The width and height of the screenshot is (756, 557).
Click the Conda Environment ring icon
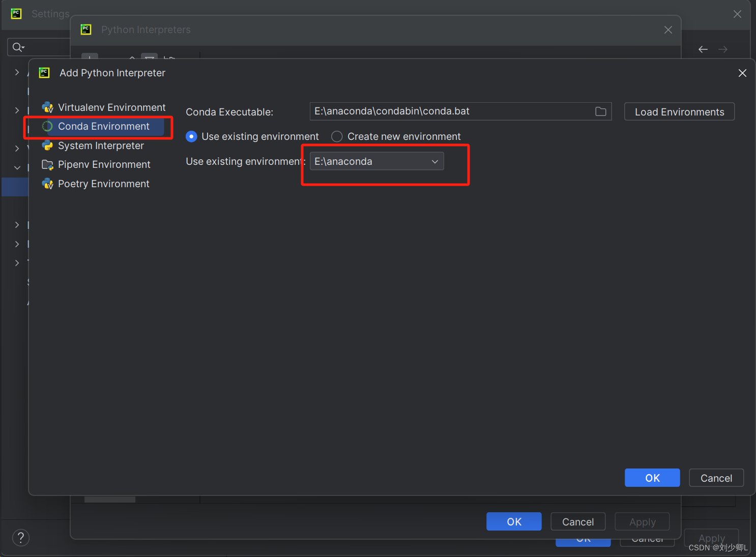click(47, 127)
